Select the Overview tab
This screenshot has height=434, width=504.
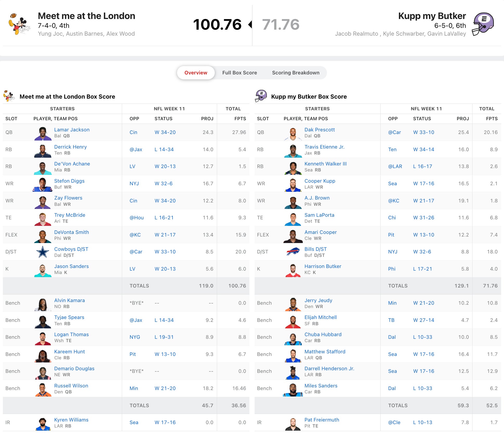(x=196, y=73)
